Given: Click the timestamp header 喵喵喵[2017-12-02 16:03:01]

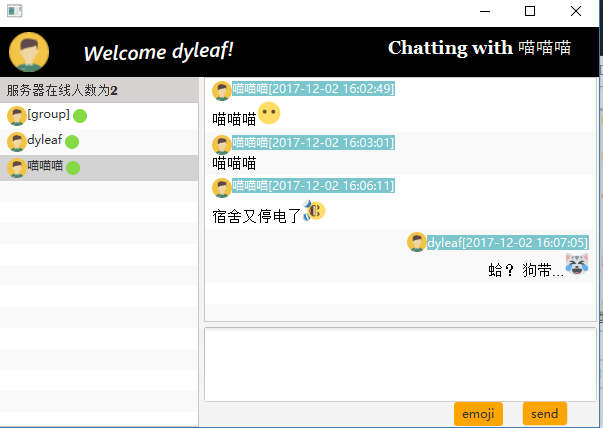Looking at the screenshot, I should coord(313,143).
